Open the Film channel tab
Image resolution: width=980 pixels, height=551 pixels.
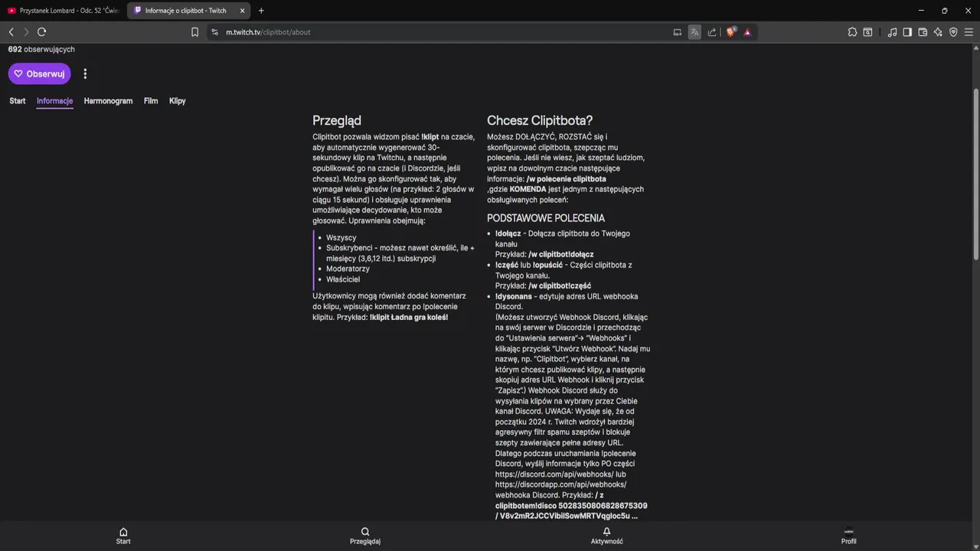(151, 101)
